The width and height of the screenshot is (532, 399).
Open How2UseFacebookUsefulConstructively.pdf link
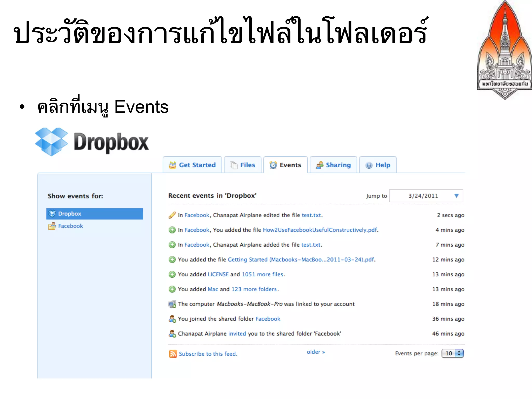pyautogui.click(x=320, y=230)
